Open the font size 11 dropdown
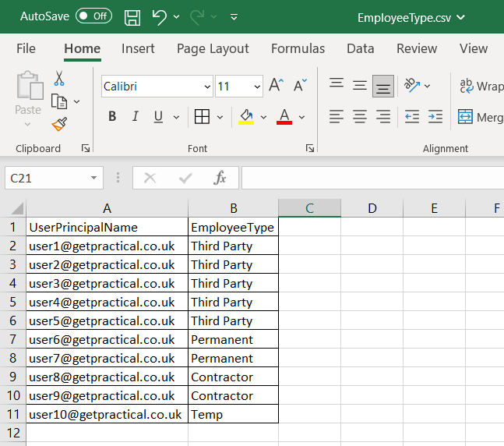This screenshot has width=504, height=446. click(x=257, y=87)
